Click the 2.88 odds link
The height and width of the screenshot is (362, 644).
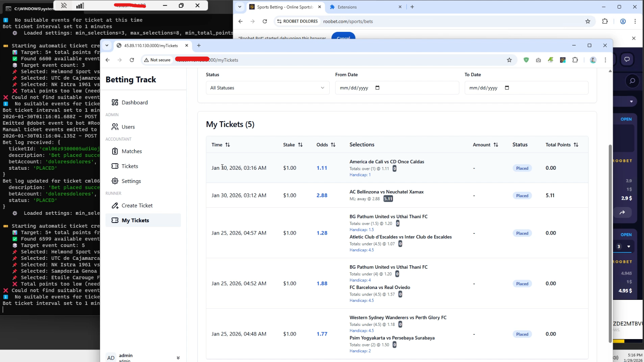pyautogui.click(x=322, y=195)
